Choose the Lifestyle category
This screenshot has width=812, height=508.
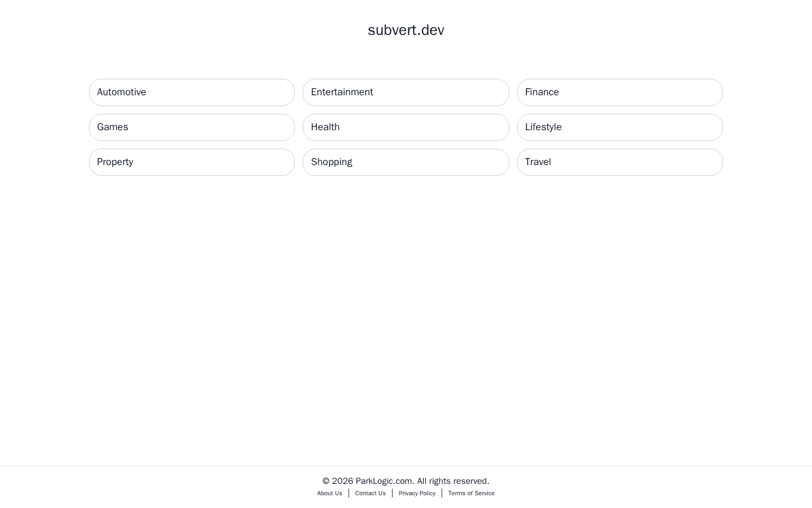click(x=619, y=127)
